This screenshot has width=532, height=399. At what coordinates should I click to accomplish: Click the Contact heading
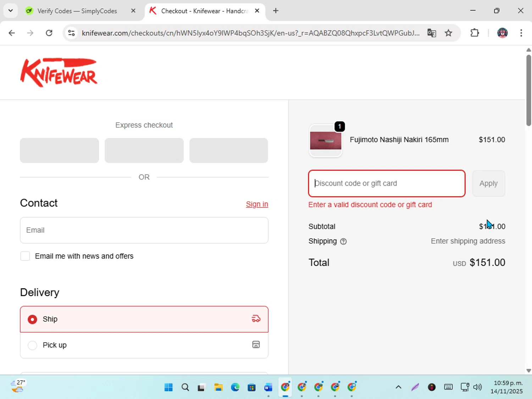coord(39,203)
